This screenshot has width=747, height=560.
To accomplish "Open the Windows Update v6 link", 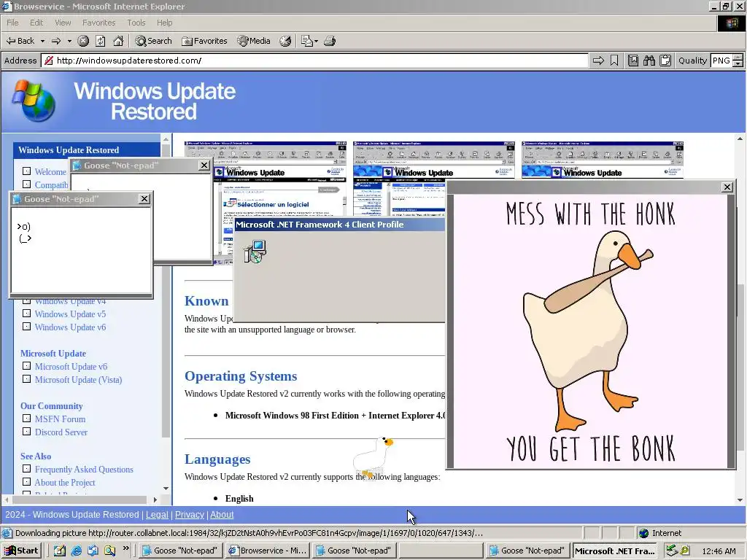I will tap(70, 327).
